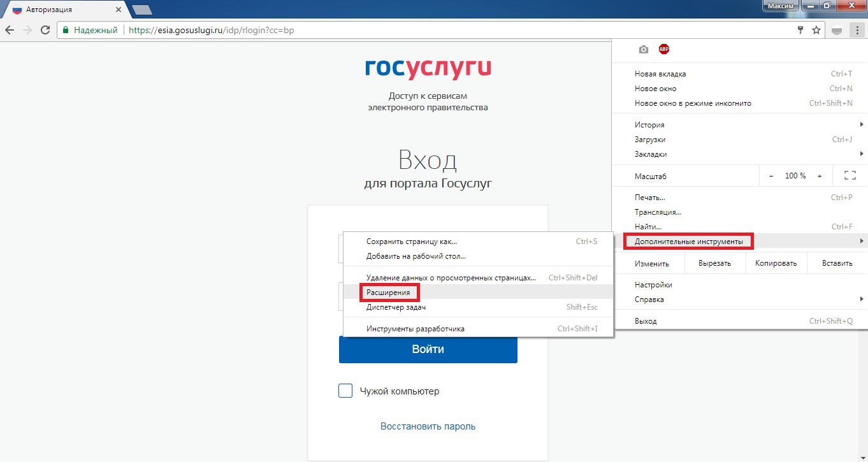Increase zoom with plus button
This screenshot has width=868, height=462.
(820, 176)
